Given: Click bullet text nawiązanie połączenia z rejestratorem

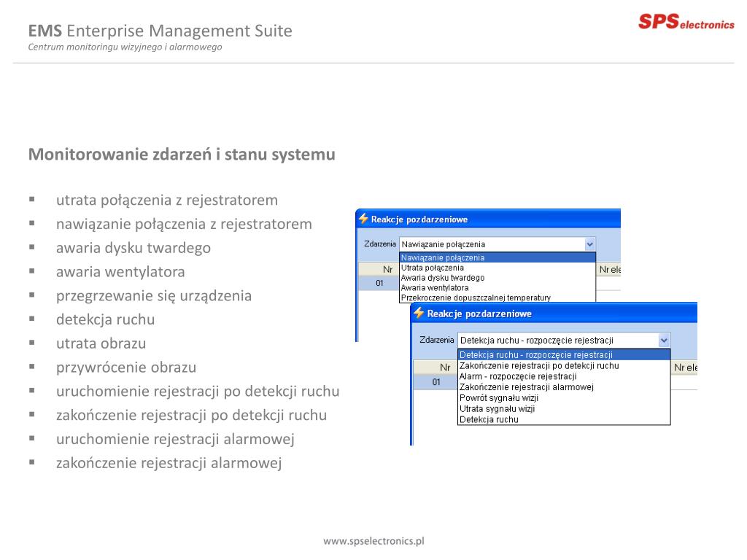Looking at the screenshot, I should (x=184, y=225).
